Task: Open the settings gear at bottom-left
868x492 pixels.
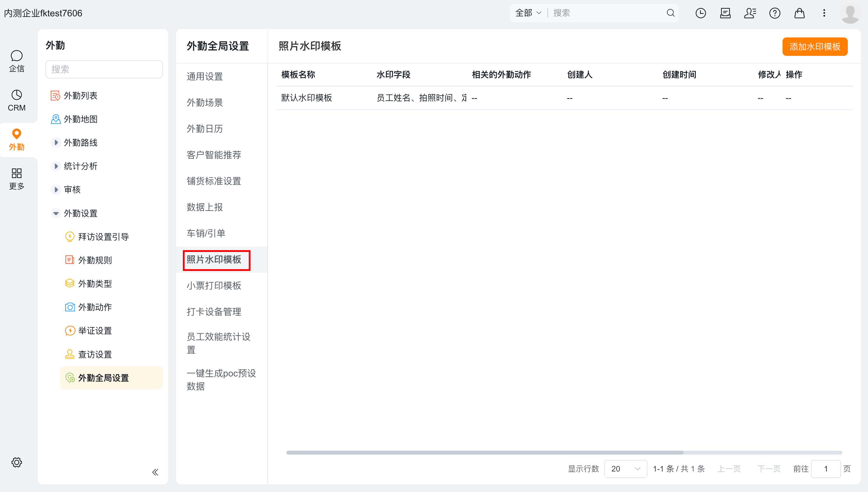Action: [x=17, y=462]
